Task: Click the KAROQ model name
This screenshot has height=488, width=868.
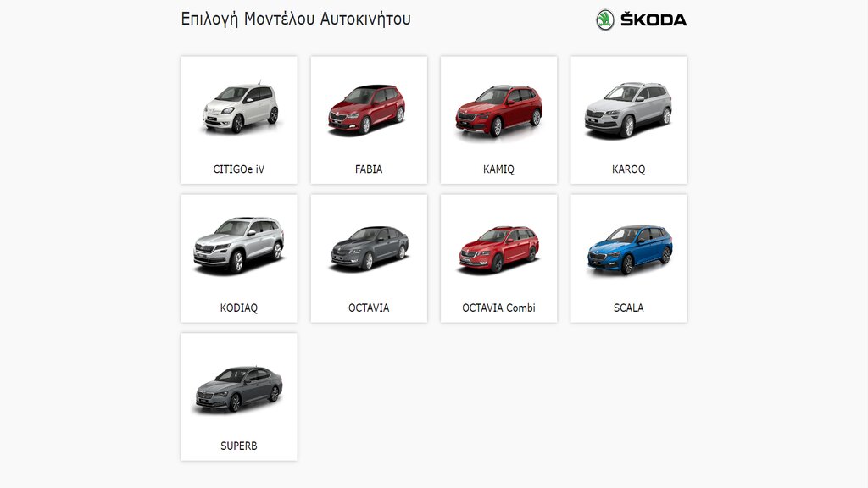Action: point(629,169)
